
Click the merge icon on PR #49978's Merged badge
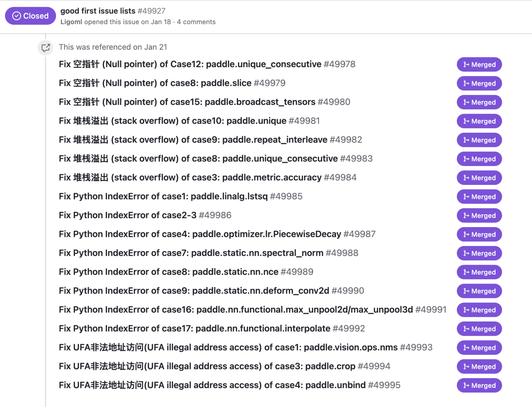tap(466, 65)
